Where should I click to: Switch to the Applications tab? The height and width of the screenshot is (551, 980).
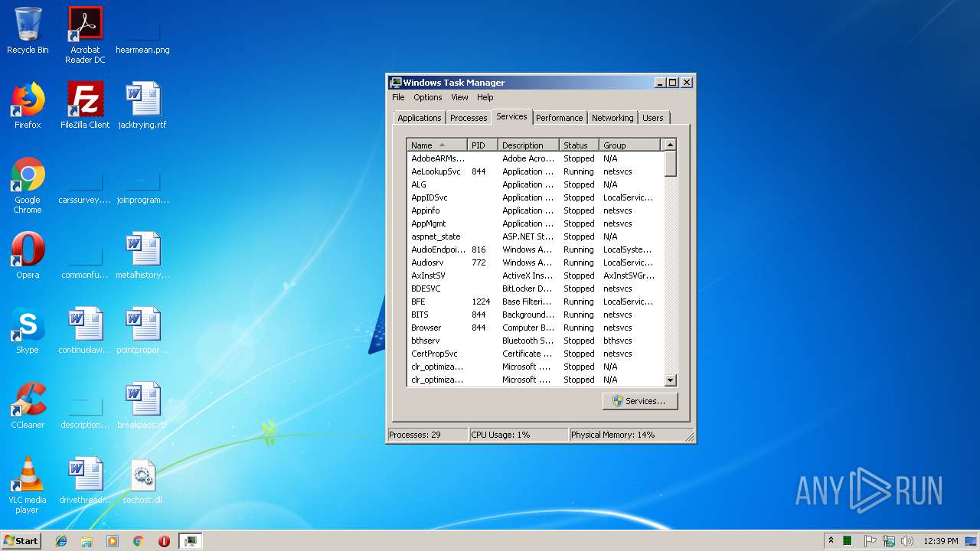point(419,118)
